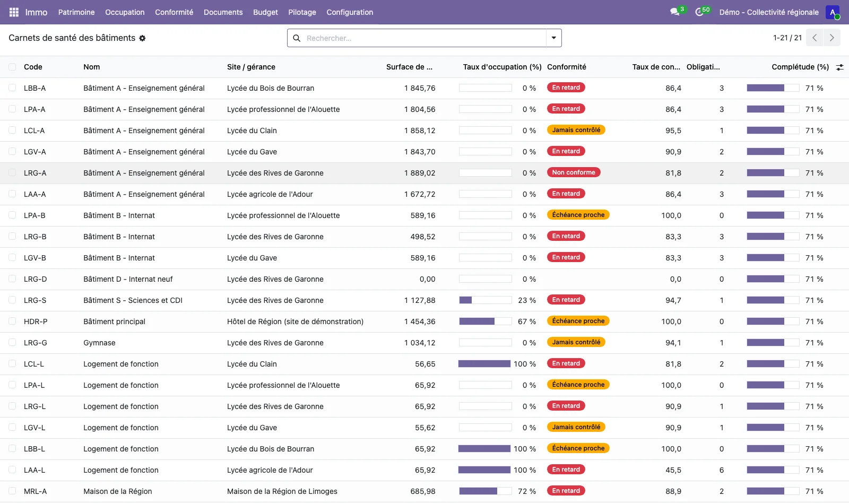Sort by Taux d'occupation (%) header
849x504 pixels.
502,67
